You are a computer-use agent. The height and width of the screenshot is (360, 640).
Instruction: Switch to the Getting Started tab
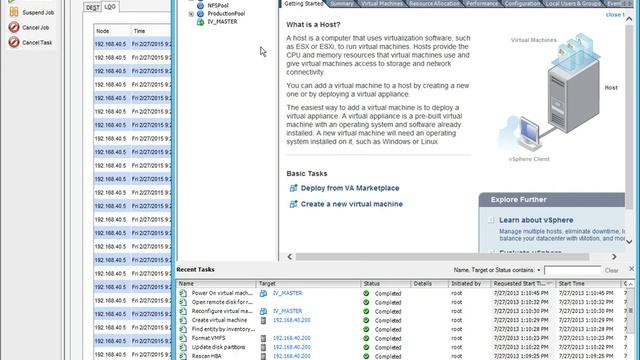click(x=304, y=4)
